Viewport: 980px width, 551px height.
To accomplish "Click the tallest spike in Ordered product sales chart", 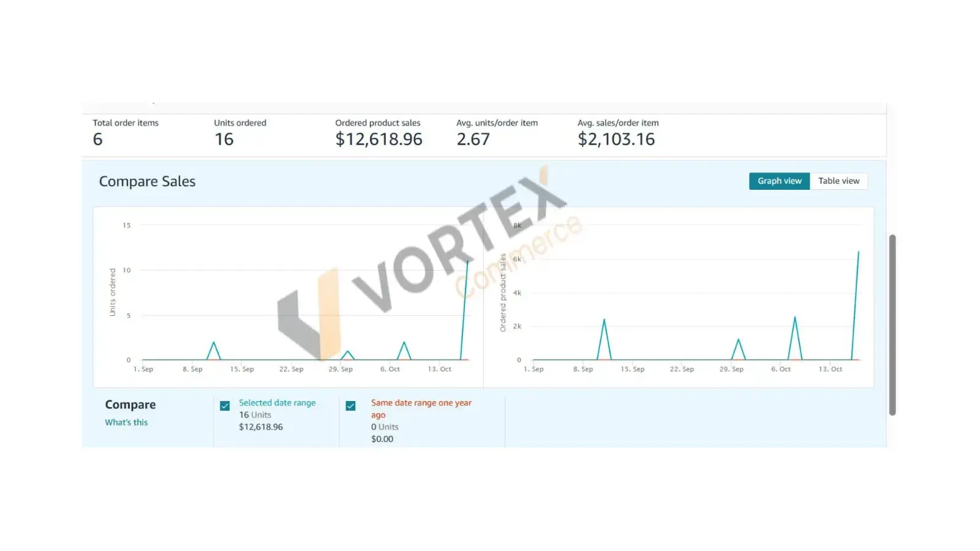I will [x=858, y=252].
